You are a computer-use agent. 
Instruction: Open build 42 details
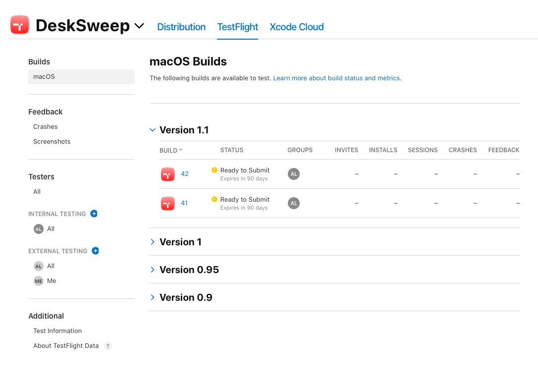[185, 173]
